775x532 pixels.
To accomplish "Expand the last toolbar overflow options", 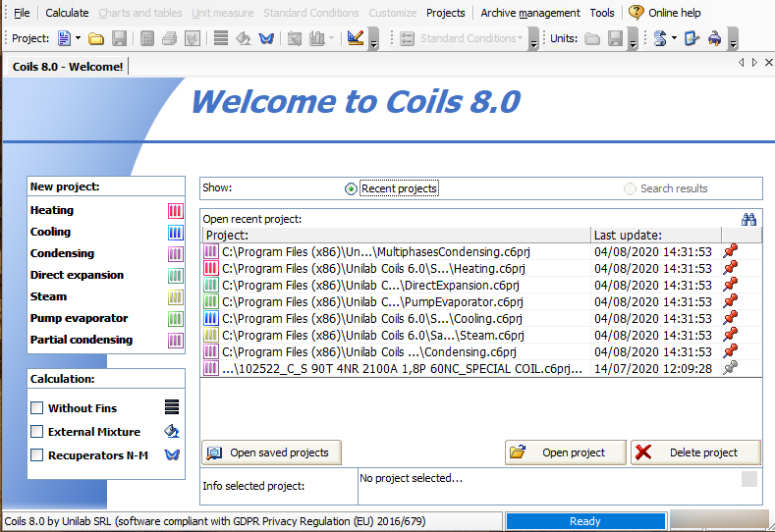I will tap(734, 38).
